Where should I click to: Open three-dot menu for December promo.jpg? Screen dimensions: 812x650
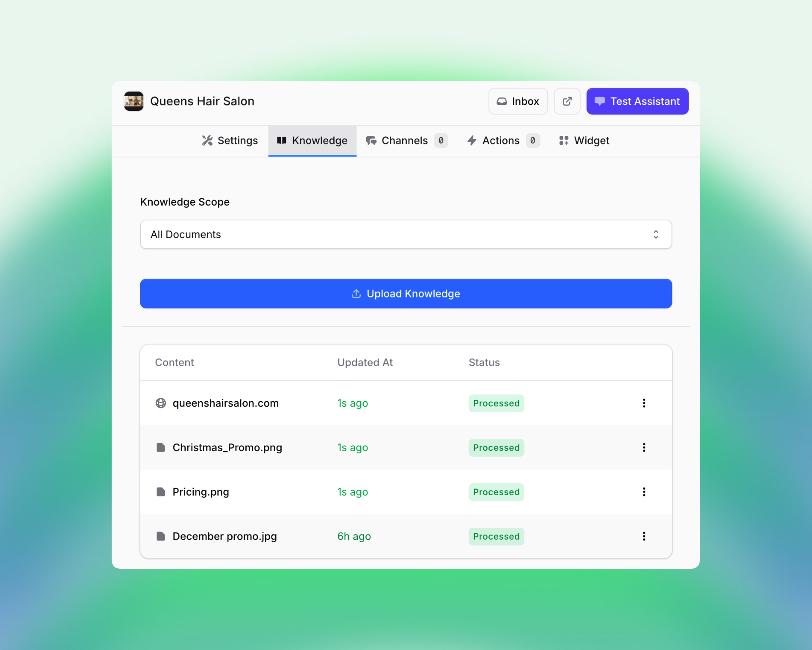644,536
